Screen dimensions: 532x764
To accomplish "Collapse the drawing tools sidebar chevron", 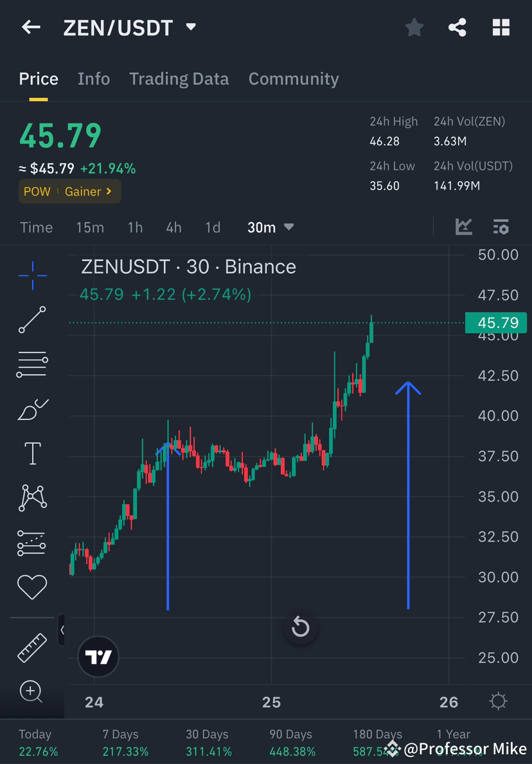I will (62, 631).
